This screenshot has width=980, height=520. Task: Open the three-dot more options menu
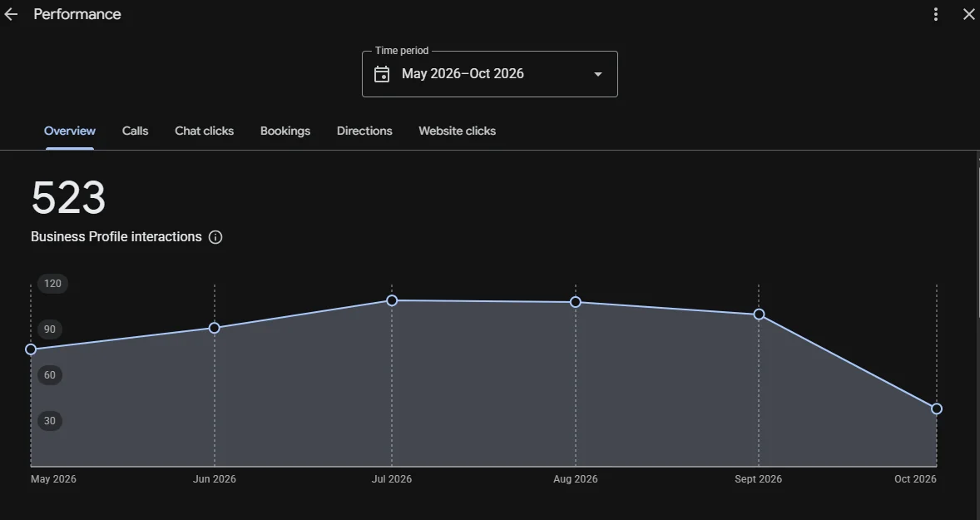click(936, 14)
